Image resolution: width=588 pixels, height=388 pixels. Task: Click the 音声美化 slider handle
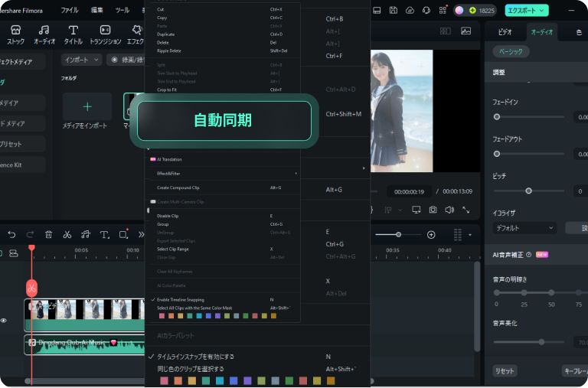(x=541, y=342)
